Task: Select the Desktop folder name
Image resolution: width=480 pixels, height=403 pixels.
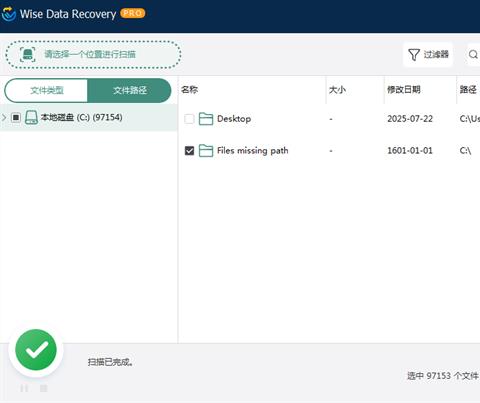Action: 234,119
